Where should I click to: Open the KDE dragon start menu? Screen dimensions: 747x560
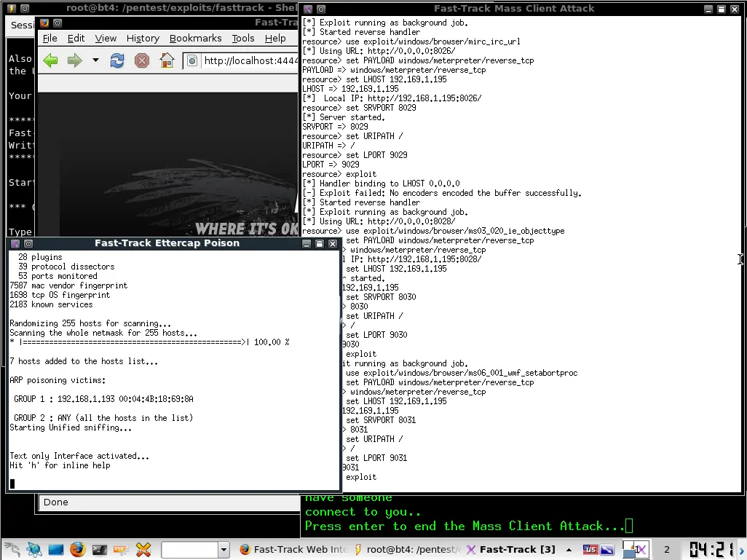[13, 550]
